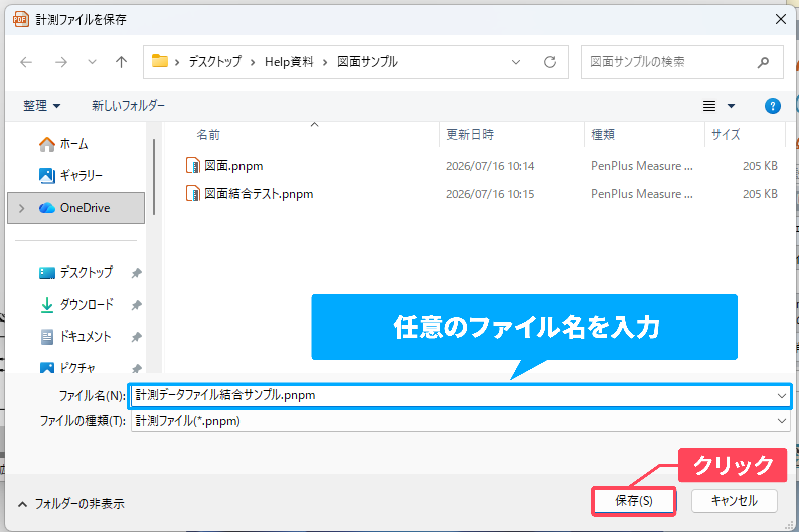Click pin icon next to デスクトップ

pyautogui.click(x=137, y=273)
